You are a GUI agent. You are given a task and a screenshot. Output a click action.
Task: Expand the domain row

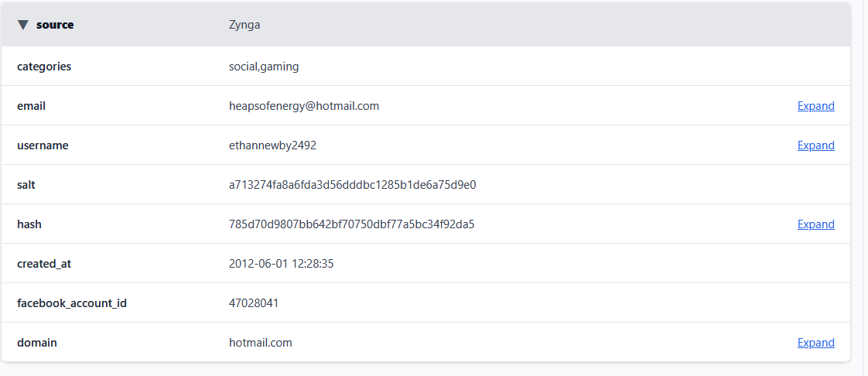coord(815,343)
